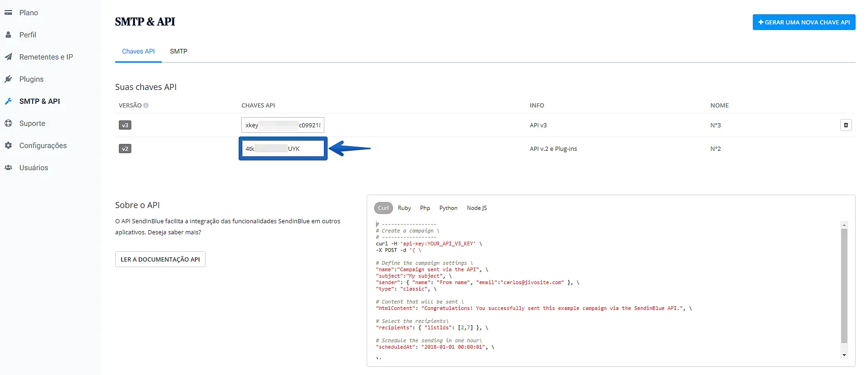Screen dimensions: 868x375
Task: Switch to the SMTP tab
Action: pyautogui.click(x=179, y=52)
